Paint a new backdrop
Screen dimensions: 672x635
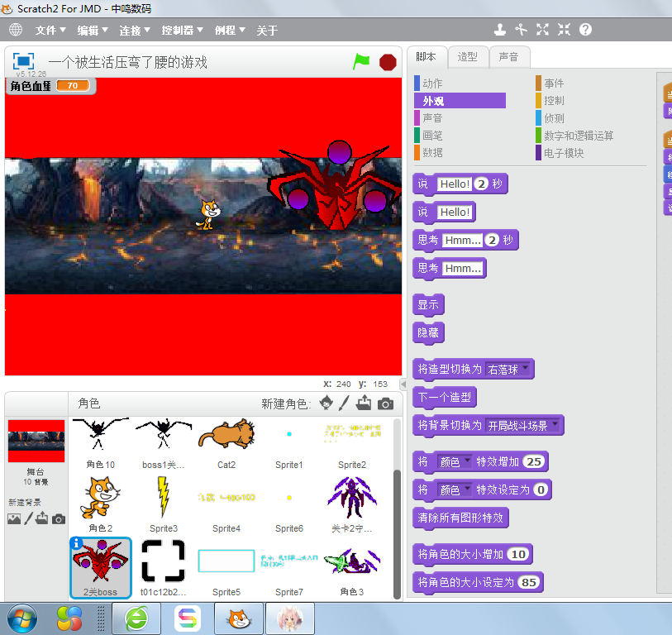point(28,518)
